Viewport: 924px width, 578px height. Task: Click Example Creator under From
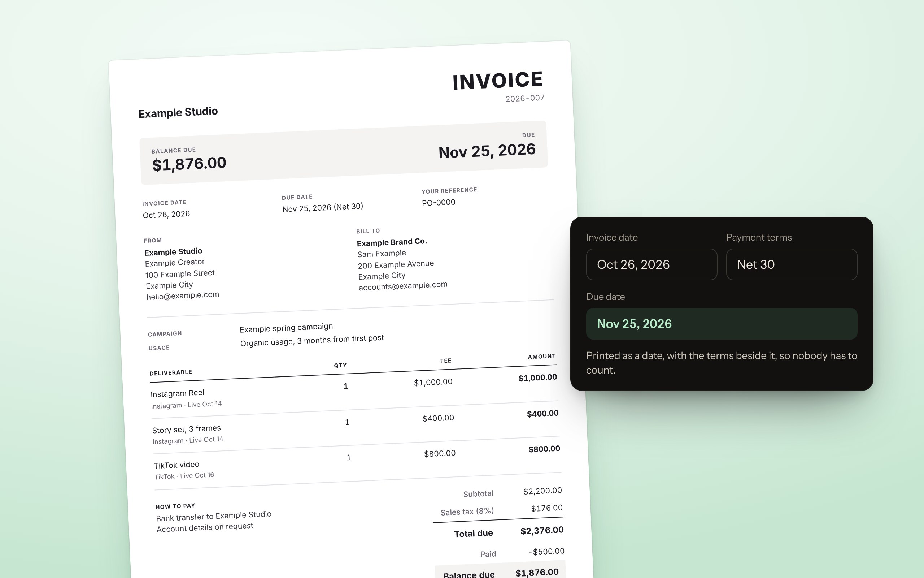(x=174, y=263)
